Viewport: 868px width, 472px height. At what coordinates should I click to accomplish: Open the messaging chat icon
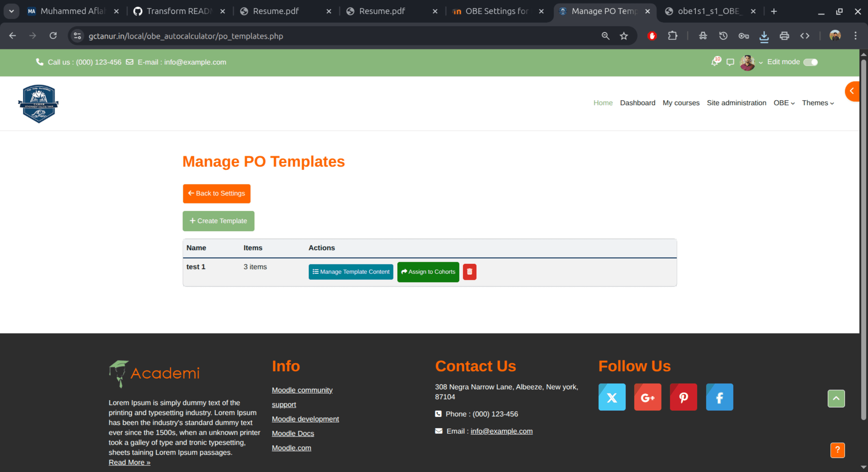(x=730, y=62)
